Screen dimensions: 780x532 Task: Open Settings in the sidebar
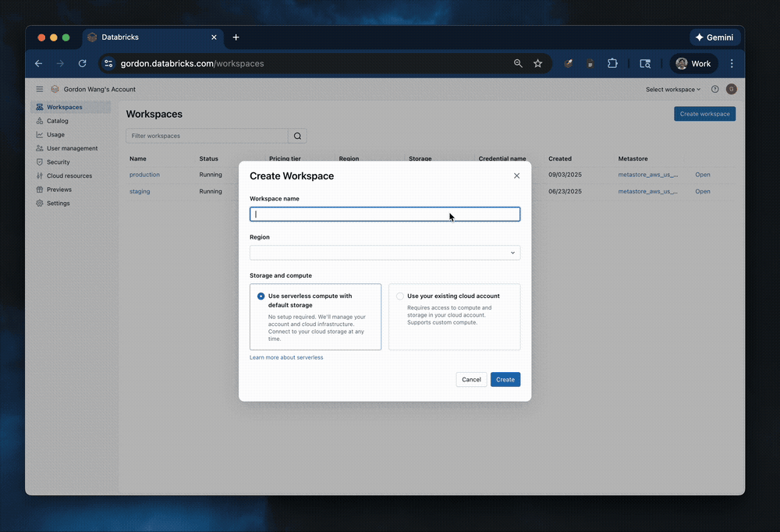coord(71,203)
